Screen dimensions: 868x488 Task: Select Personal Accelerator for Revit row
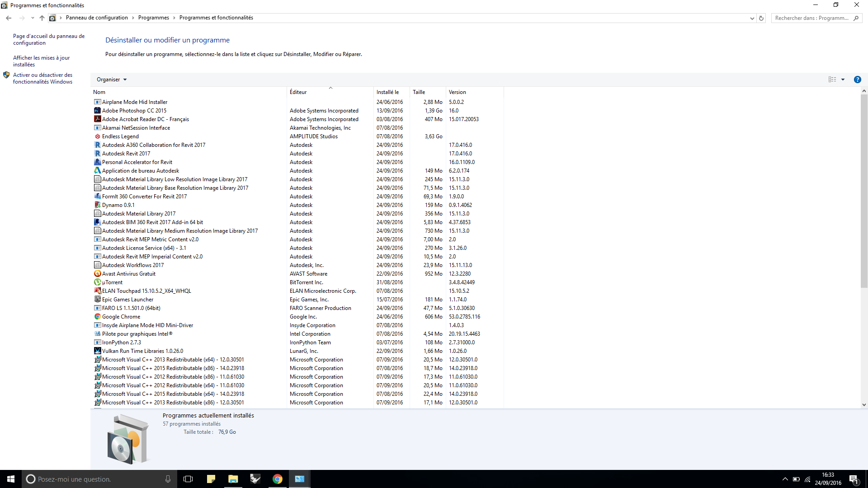297,162
